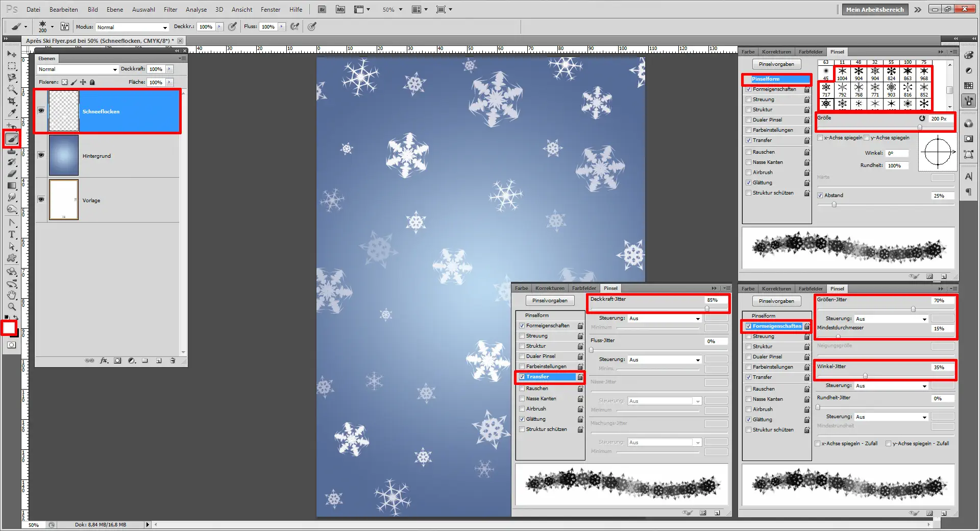Open the Modus dropdown in options bar
The width and height of the screenshot is (980, 531).
[x=132, y=27]
